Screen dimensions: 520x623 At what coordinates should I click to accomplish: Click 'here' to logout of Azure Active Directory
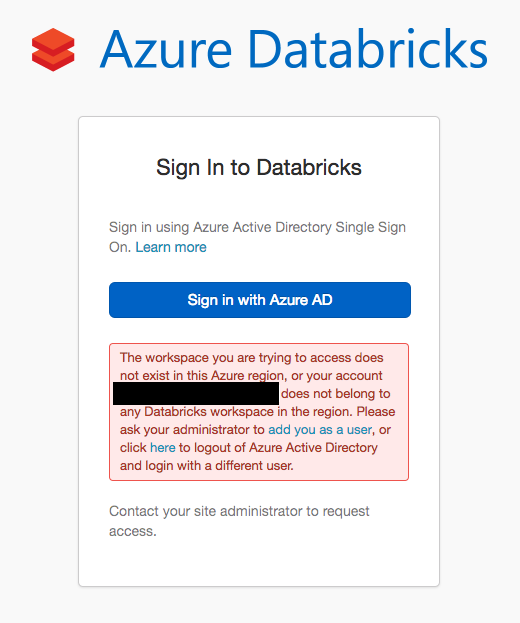click(x=163, y=447)
